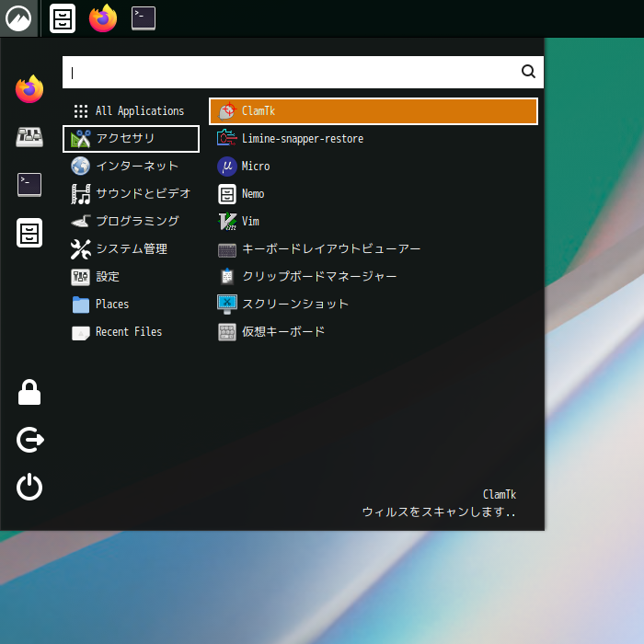Open the power off icon
The image size is (644, 644).
click(29, 487)
